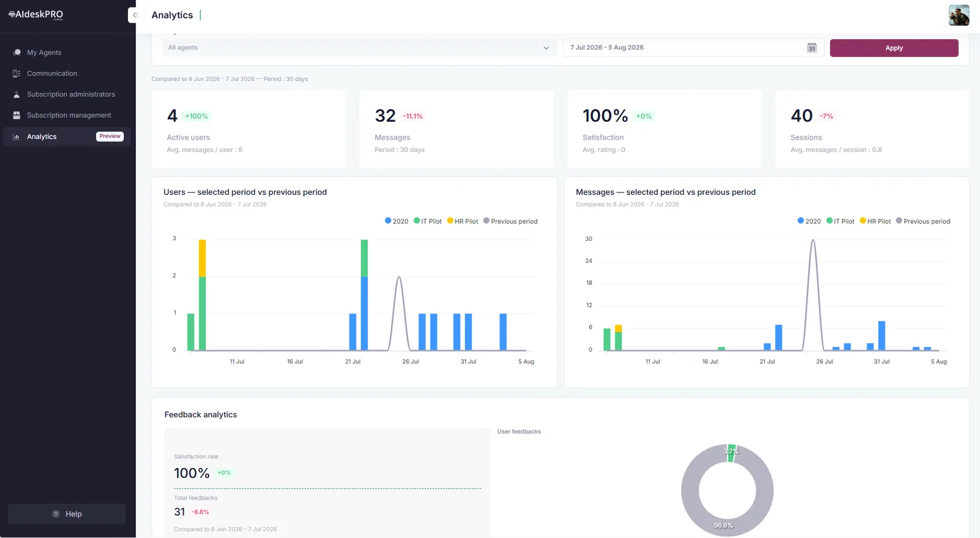The width and height of the screenshot is (980, 538).
Task: Click the Sessions card value 40
Action: click(802, 116)
